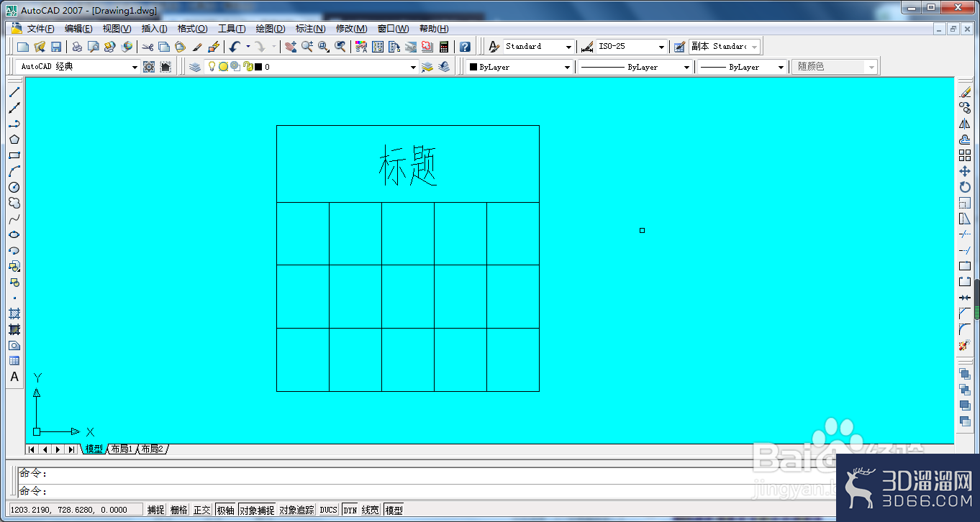Image resolution: width=980 pixels, height=522 pixels.
Task: Open the ISO-25 dimension style dropdown
Action: [x=632, y=47]
